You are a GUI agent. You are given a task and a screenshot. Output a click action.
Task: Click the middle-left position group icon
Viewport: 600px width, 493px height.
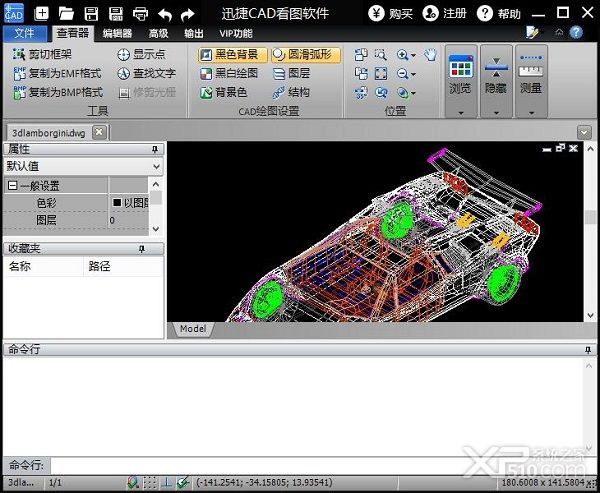(x=361, y=73)
